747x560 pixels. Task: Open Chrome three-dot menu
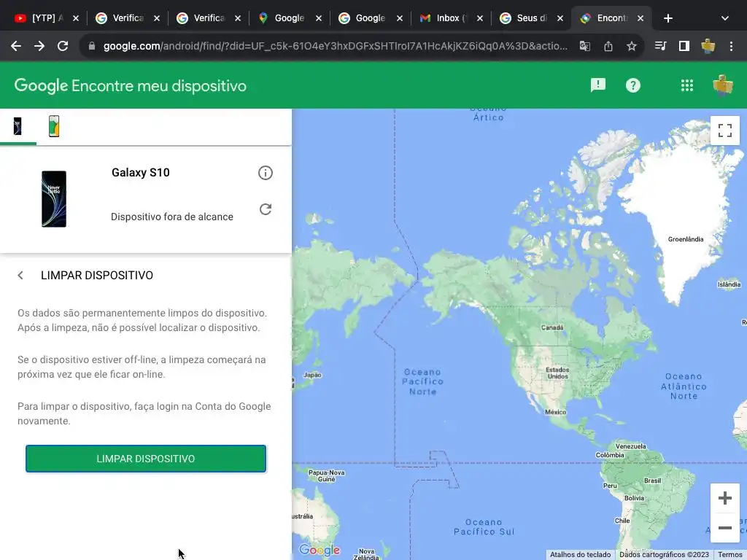pos(731,46)
